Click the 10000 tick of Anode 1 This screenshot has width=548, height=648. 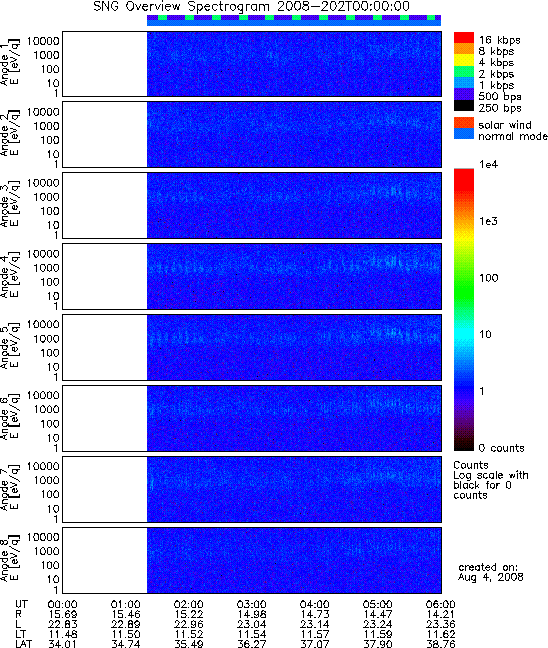(x=43, y=41)
